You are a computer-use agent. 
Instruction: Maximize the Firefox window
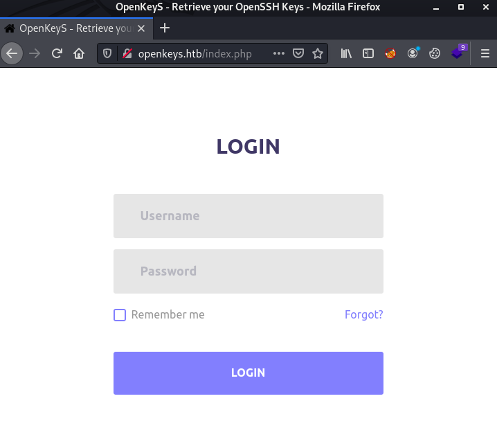(461, 7)
